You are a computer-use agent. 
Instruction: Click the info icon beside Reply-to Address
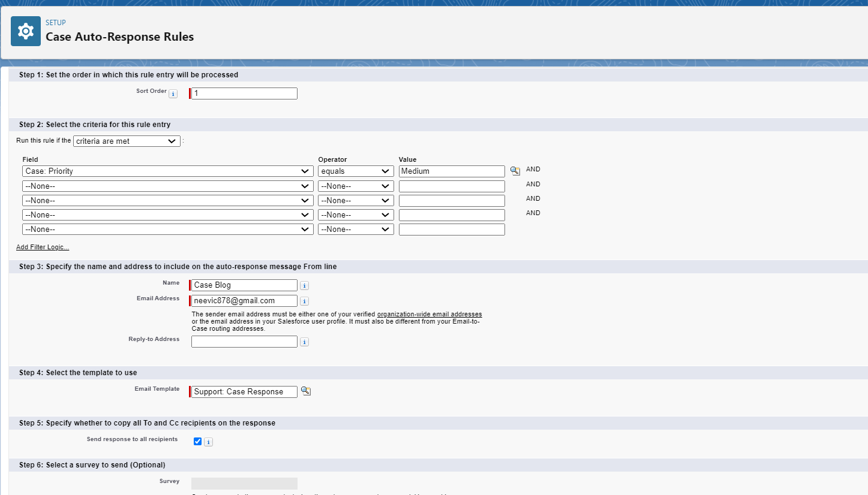[x=304, y=342]
